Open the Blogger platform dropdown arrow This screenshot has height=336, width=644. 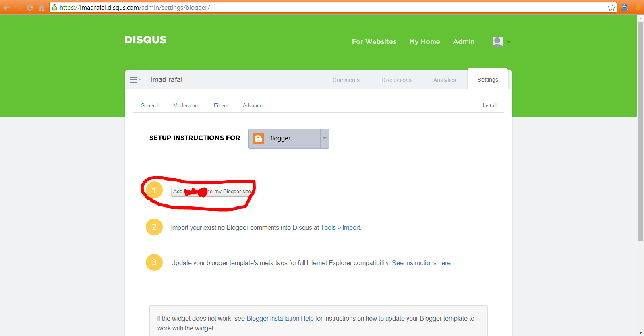pos(325,138)
